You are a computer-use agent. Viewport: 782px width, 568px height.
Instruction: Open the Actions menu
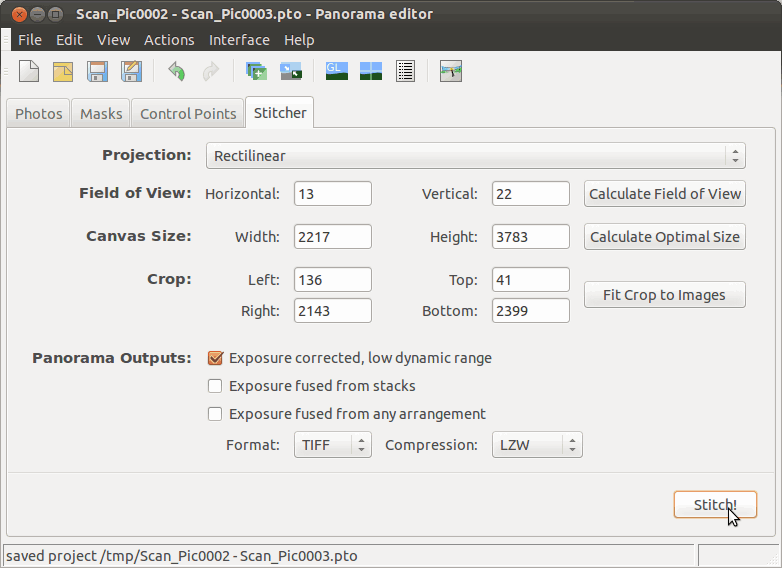coord(169,40)
